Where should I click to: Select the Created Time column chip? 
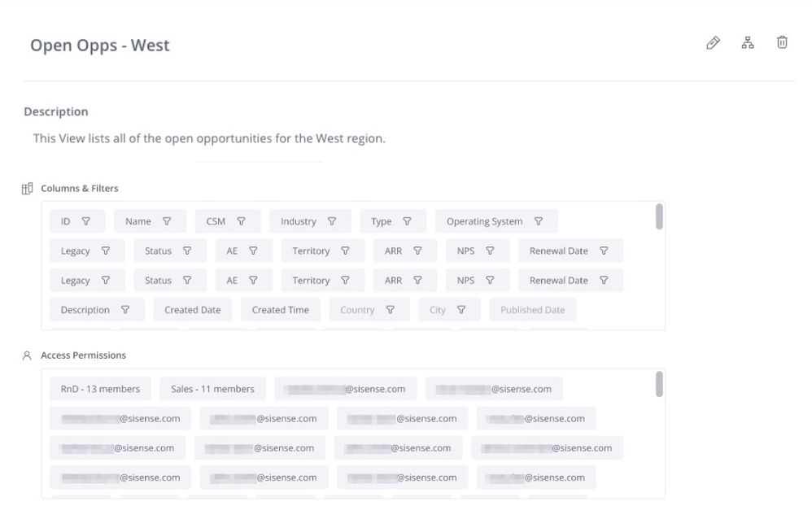coord(280,310)
